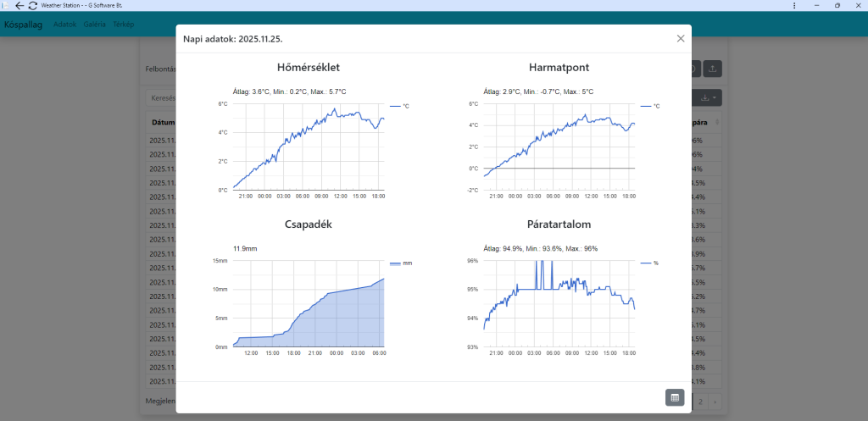Open the download dropdown button
Viewport: 868px width, 421px height.
(x=708, y=98)
